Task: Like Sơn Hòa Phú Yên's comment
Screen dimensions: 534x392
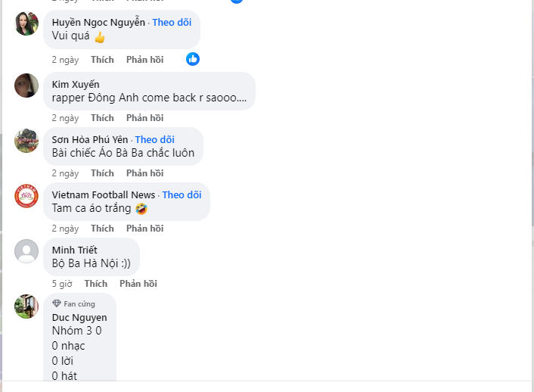Action: pos(102,173)
